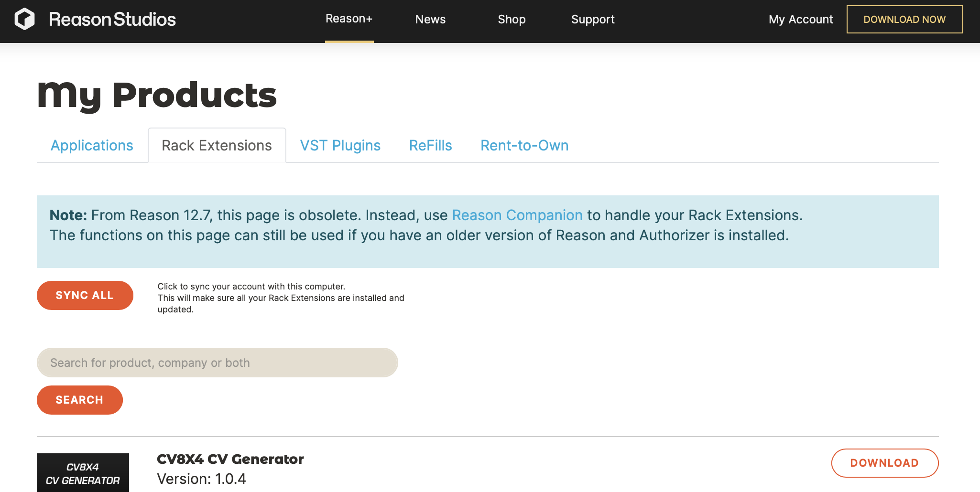Go to the News page
The width and height of the screenshot is (980, 492).
(430, 19)
